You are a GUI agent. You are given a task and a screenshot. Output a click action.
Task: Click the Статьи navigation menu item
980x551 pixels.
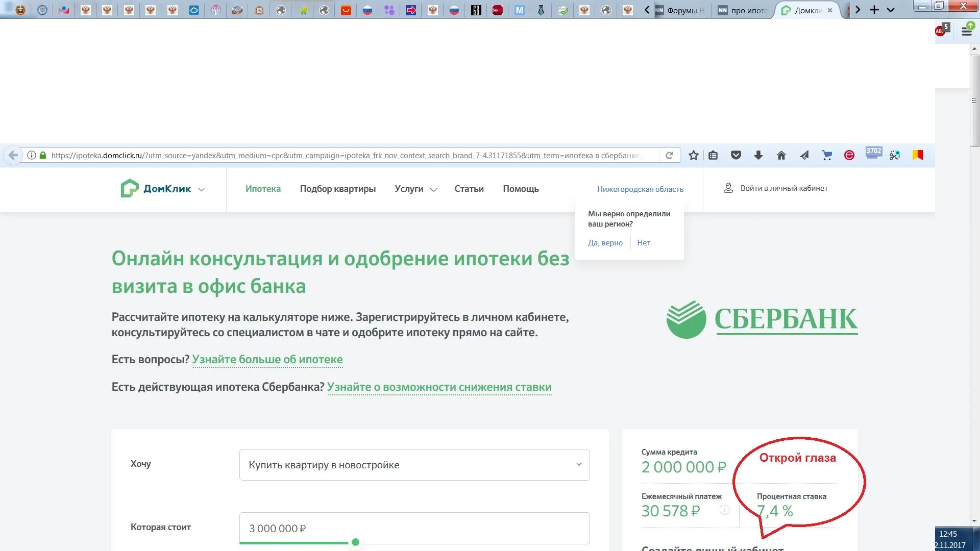tap(469, 189)
